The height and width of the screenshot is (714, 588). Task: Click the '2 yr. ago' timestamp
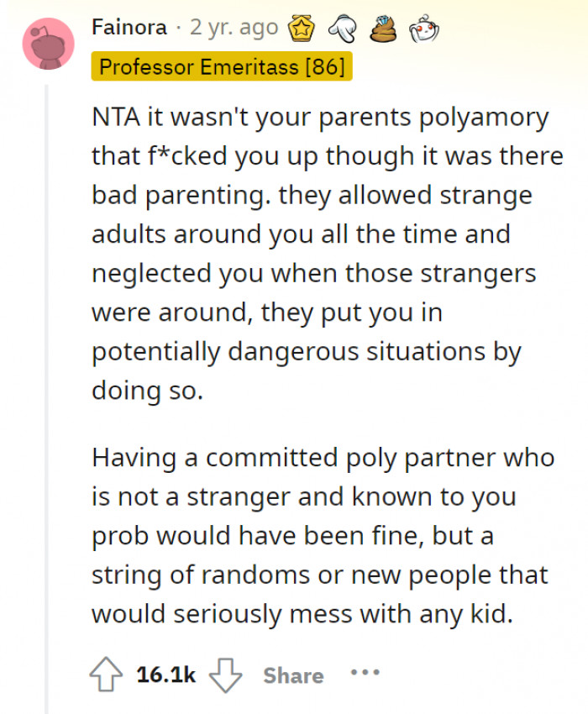[x=234, y=28]
